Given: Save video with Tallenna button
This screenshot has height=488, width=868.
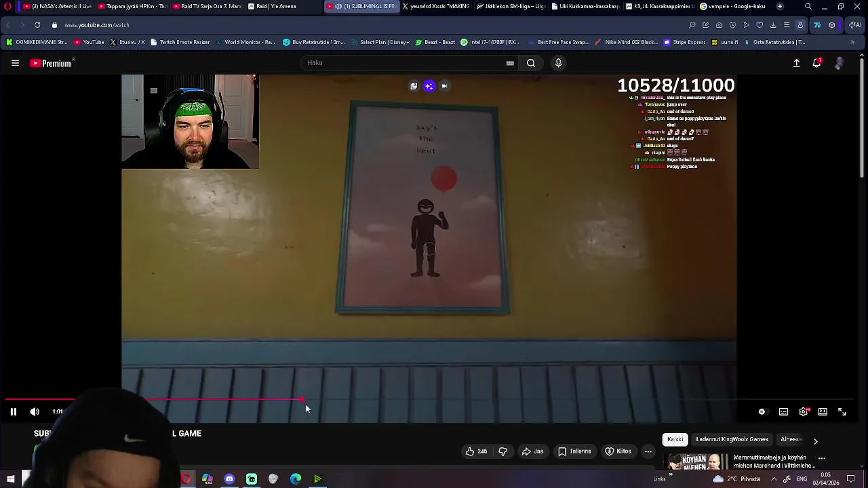Looking at the screenshot, I should pyautogui.click(x=574, y=451).
